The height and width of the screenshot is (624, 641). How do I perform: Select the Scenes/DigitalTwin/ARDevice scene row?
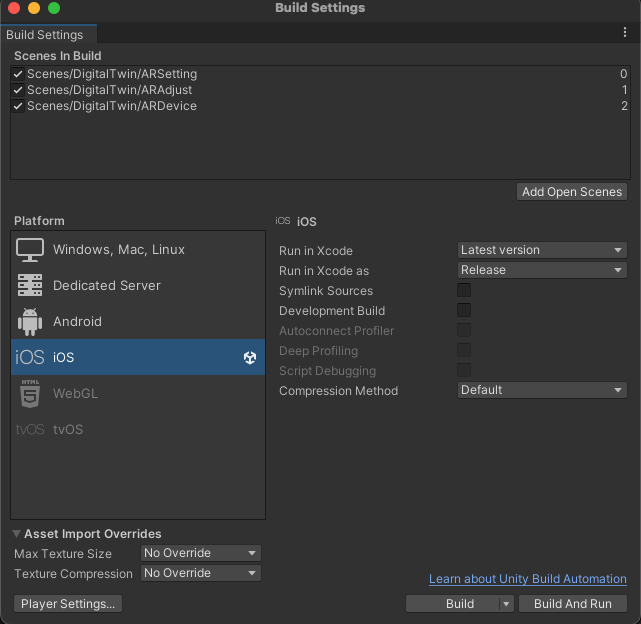pos(320,106)
